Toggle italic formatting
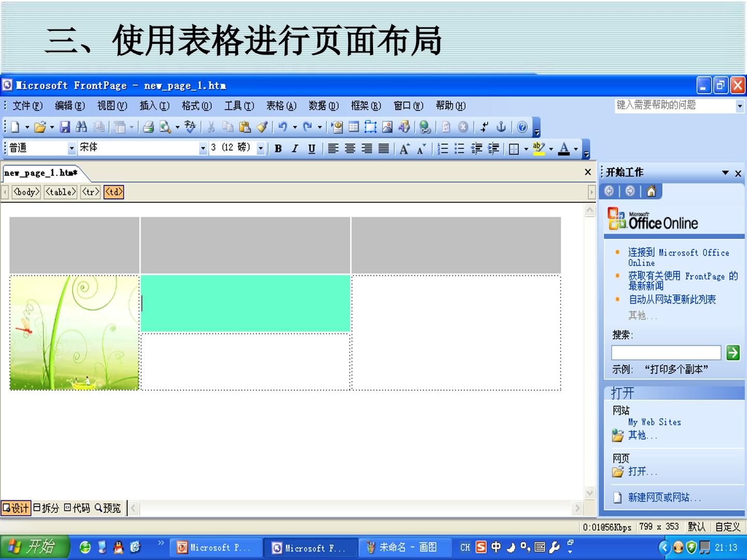 click(295, 149)
